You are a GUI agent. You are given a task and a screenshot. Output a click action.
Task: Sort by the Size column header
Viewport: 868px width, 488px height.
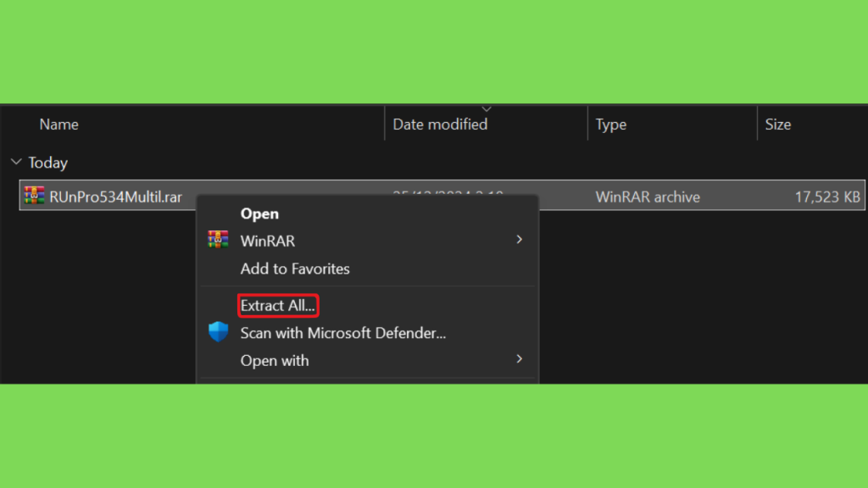point(778,125)
